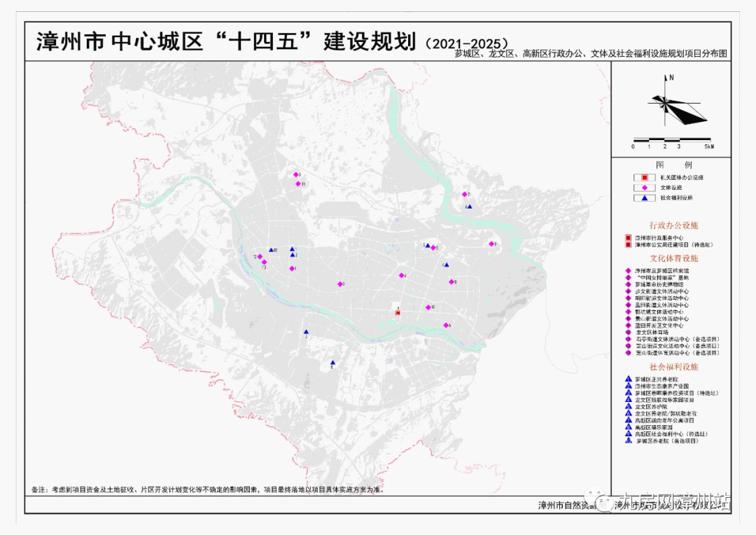
Task: Click legend entry 芗城区养老院（备选项目）
Action: pyautogui.click(x=667, y=441)
